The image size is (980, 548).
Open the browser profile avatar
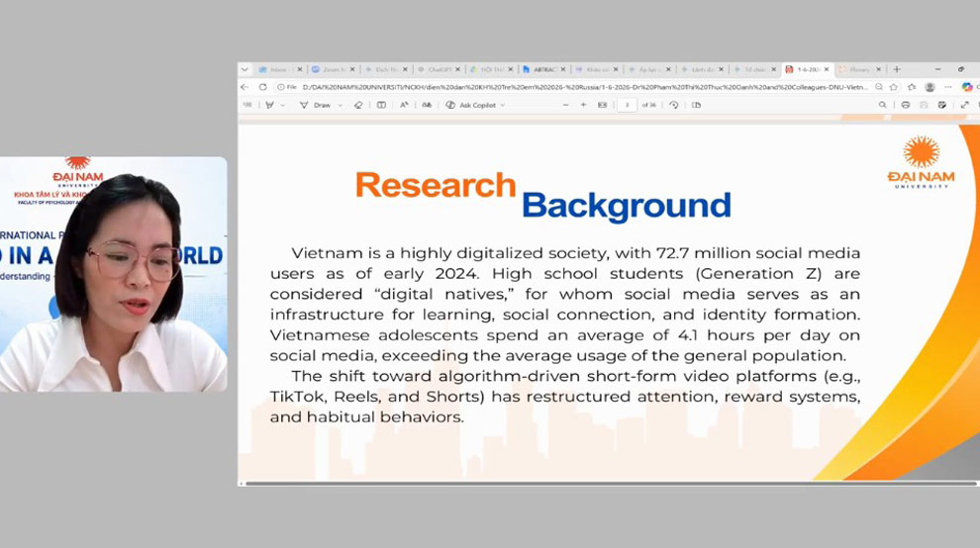(x=930, y=87)
